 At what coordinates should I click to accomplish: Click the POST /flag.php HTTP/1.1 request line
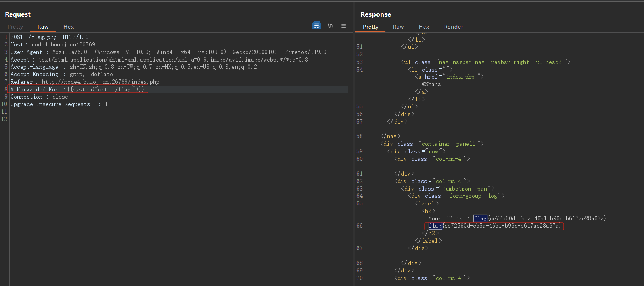tap(50, 37)
